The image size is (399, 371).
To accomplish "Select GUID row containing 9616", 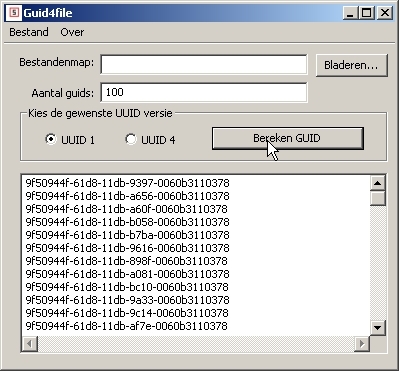I will tap(127, 248).
